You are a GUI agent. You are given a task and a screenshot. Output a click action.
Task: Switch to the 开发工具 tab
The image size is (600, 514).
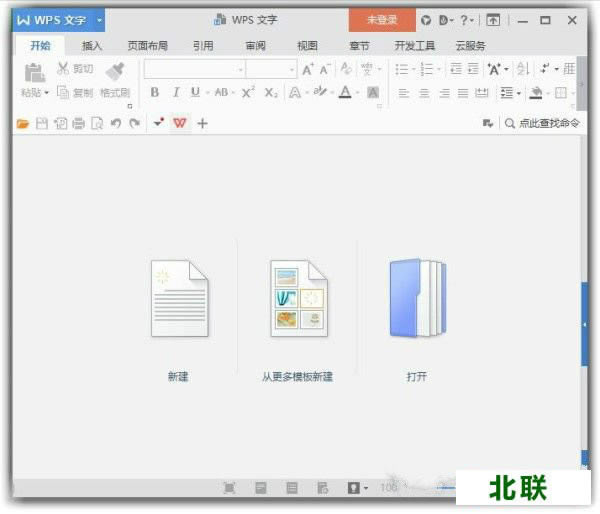(x=415, y=46)
